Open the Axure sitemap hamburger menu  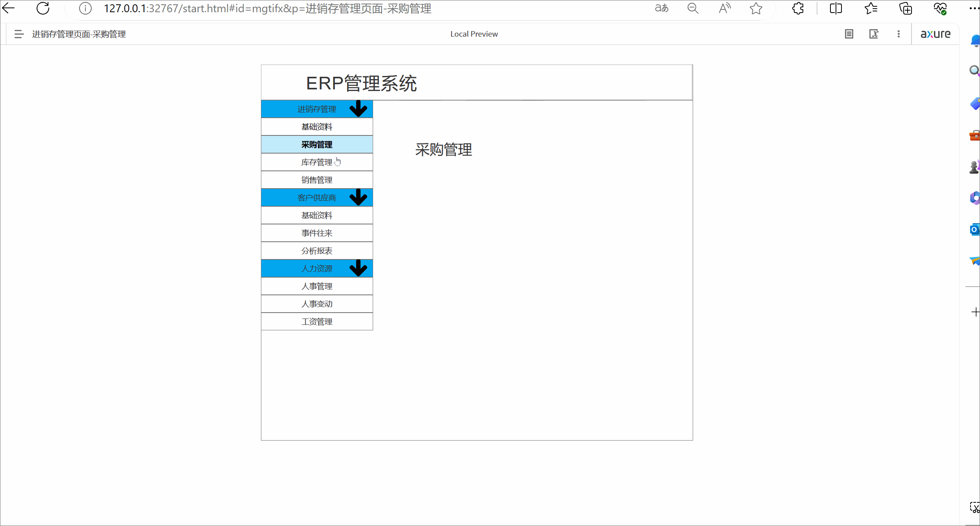tap(18, 34)
